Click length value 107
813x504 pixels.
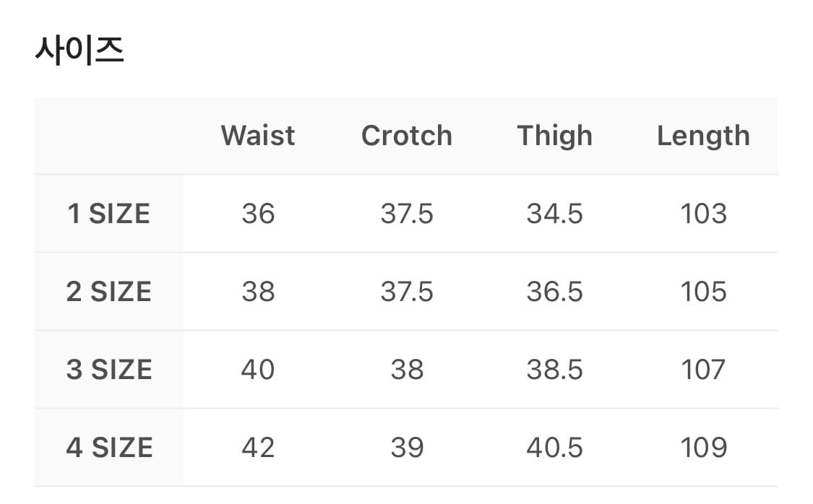pos(703,370)
